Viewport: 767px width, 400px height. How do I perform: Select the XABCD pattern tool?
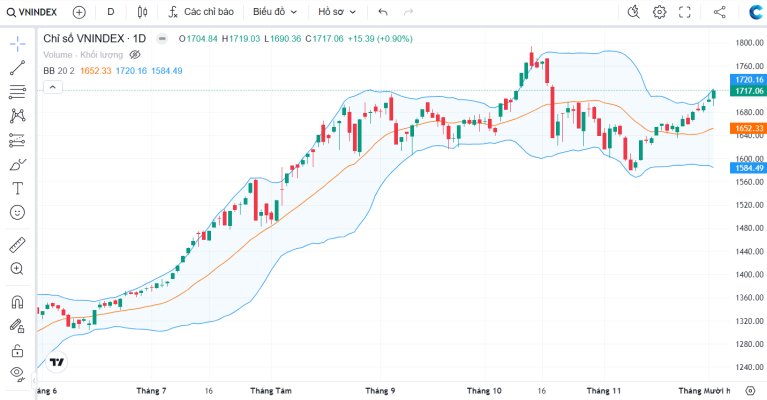pyautogui.click(x=17, y=116)
